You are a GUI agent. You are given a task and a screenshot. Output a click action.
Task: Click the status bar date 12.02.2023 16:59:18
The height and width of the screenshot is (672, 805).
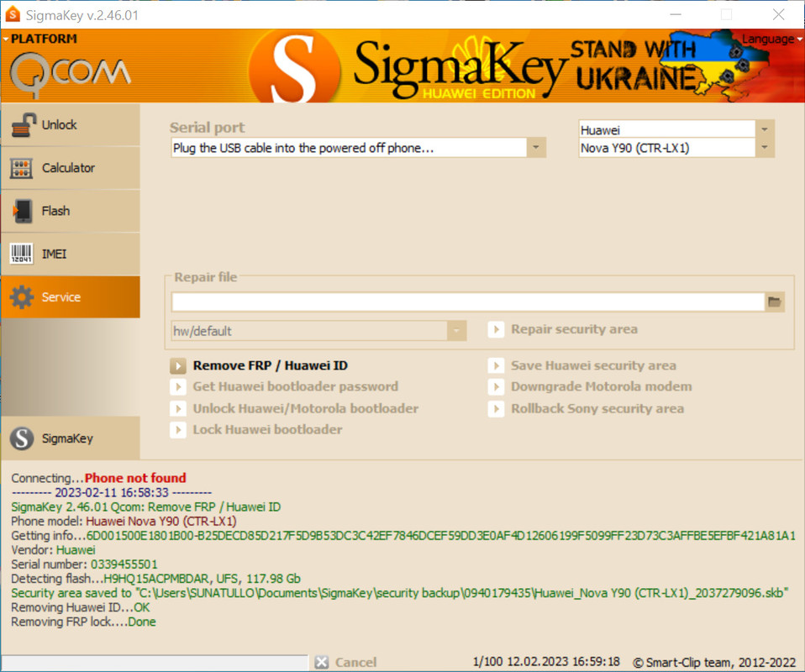click(x=563, y=661)
